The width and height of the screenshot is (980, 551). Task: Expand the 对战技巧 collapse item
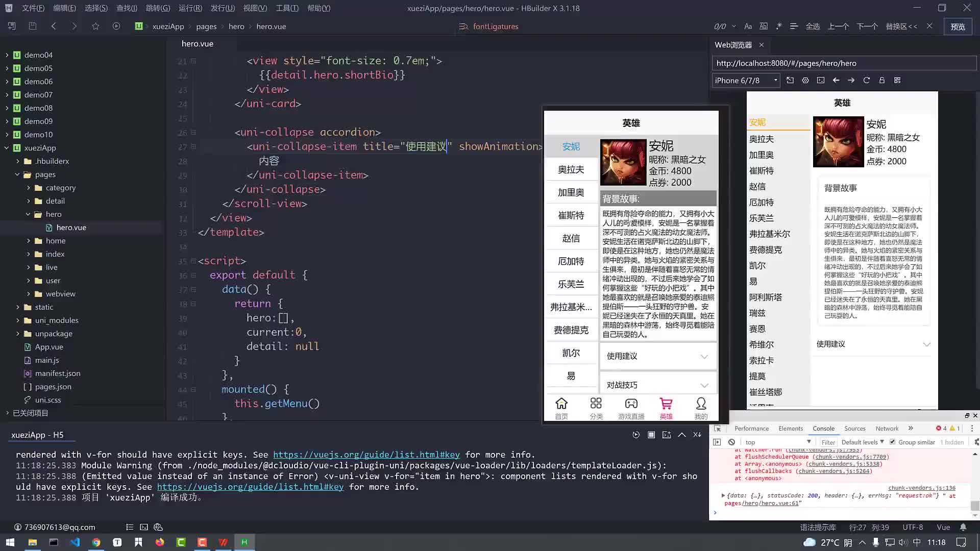pos(656,385)
